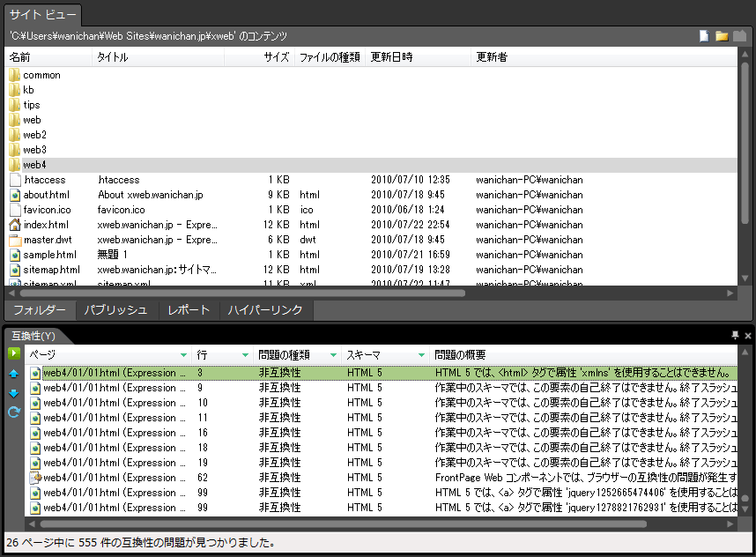This screenshot has width=756, height=557.
Task: Select the web2 folder name
Action: point(34,135)
